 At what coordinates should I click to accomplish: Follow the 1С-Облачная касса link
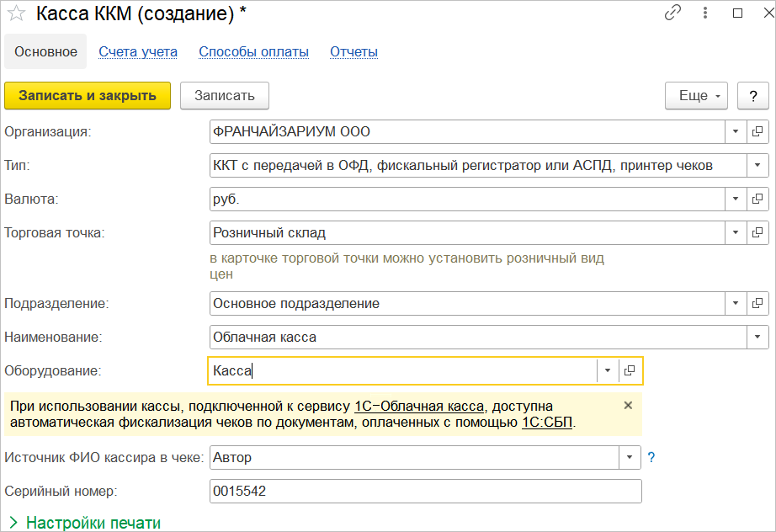[420, 407]
